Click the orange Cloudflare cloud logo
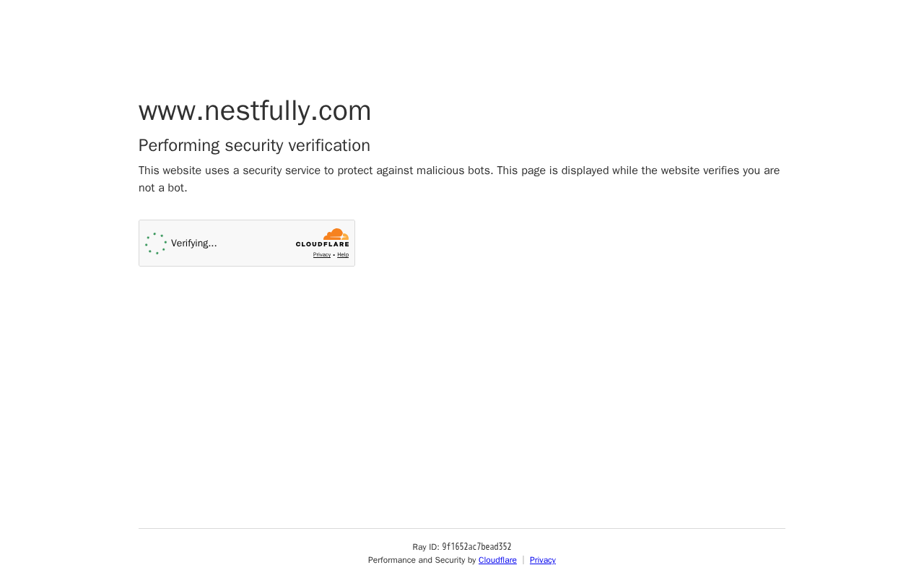The width and height of the screenshot is (924, 578). [336, 234]
